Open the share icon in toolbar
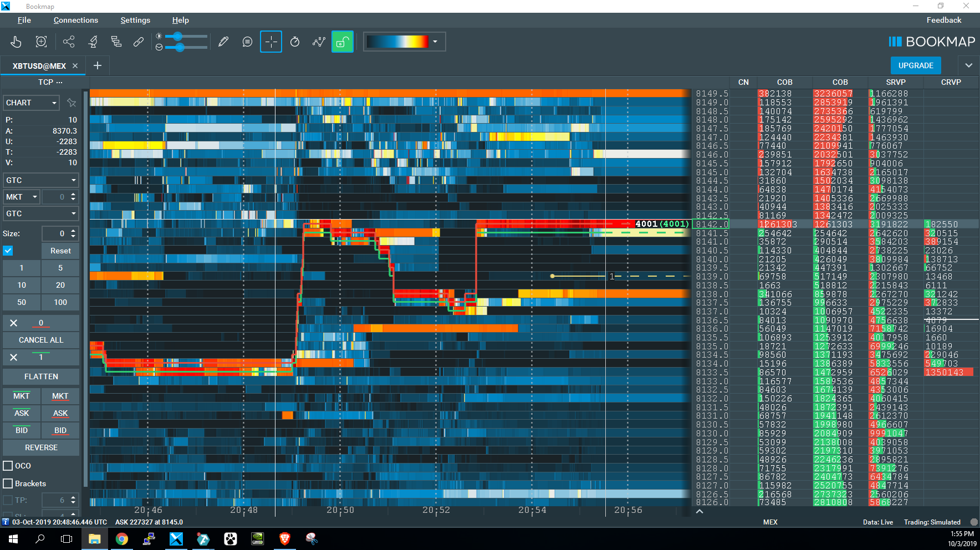The image size is (980, 550). coord(69,42)
